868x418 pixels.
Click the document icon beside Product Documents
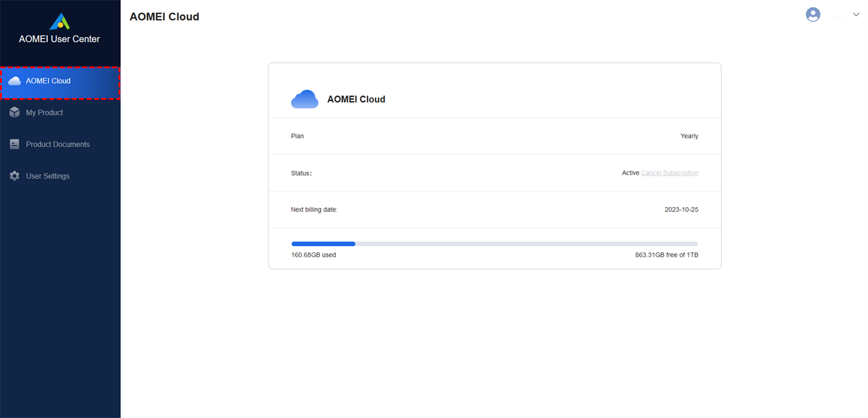tap(14, 145)
